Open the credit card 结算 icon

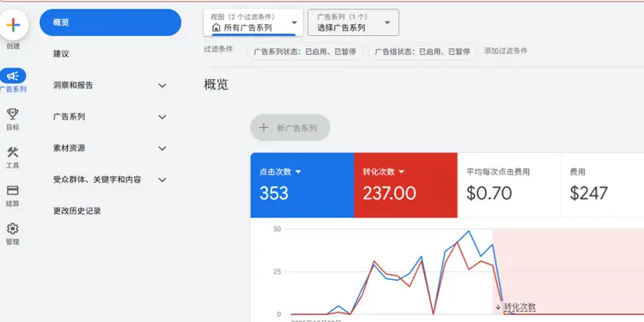click(x=13, y=190)
